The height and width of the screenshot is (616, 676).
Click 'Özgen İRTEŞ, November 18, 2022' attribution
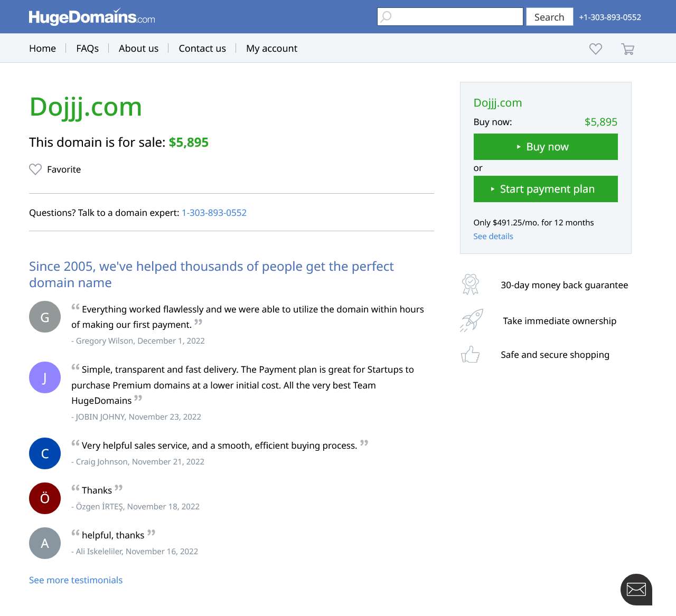137,507
